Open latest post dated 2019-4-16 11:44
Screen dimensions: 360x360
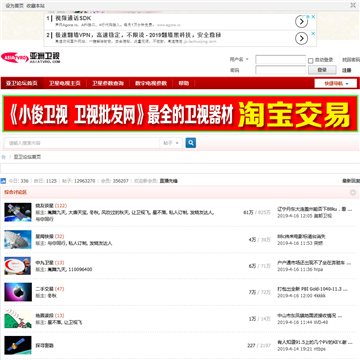point(310,316)
